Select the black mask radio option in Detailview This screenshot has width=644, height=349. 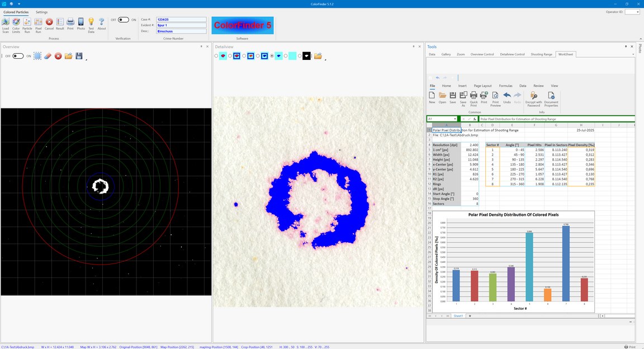pyautogui.click(x=300, y=56)
